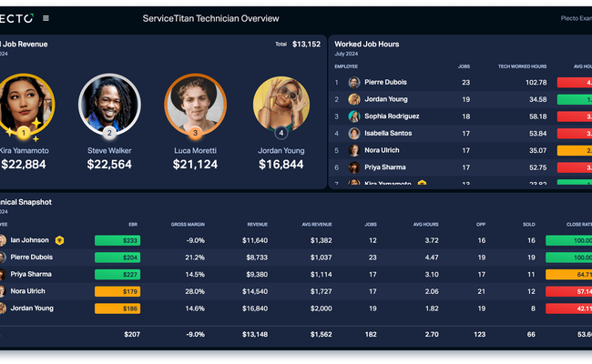
Task: Click JOBS header in Worked Job Hours
Action: point(464,66)
